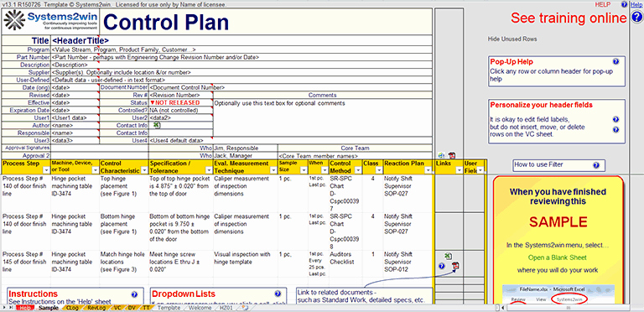Select 'Jack, Manager' approval cell
Screen dimensions: 644x312
coord(245,156)
